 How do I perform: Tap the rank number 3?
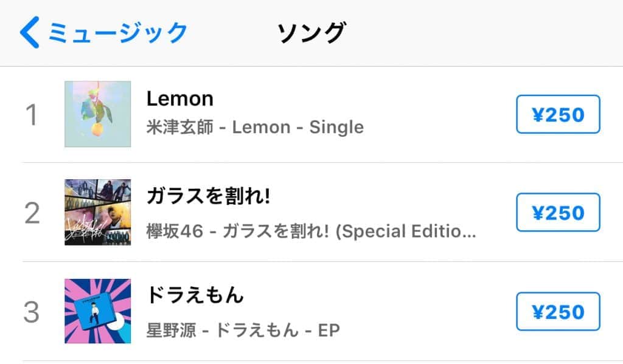32,312
